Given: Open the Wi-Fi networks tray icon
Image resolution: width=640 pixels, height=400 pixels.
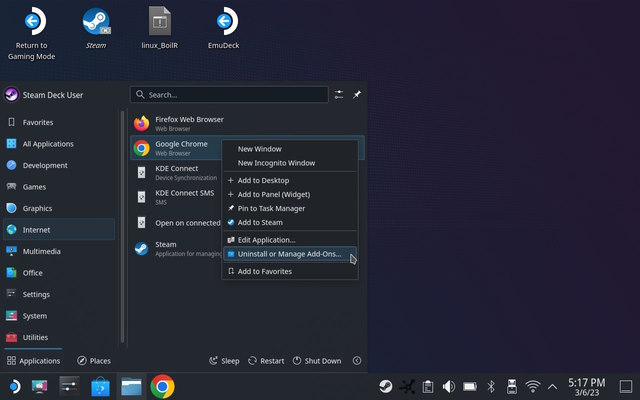Looking at the screenshot, I should click(533, 386).
